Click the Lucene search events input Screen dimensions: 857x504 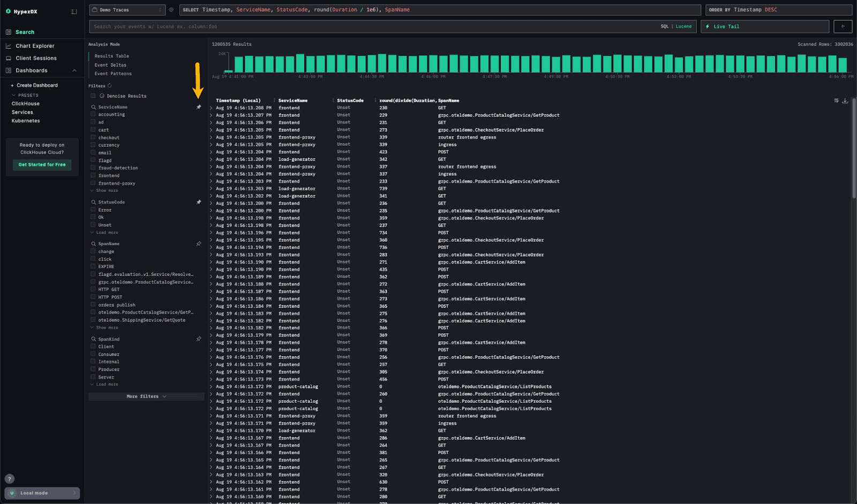tap(375, 26)
